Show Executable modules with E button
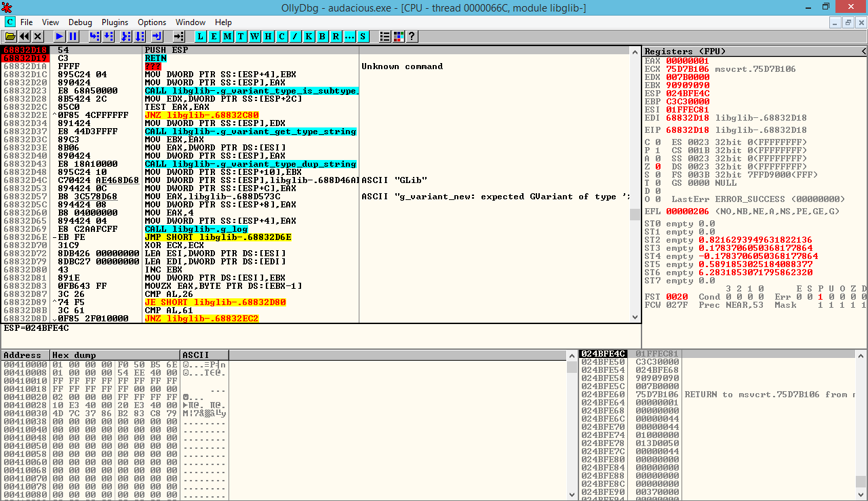This screenshot has height=501, width=868. (x=214, y=36)
